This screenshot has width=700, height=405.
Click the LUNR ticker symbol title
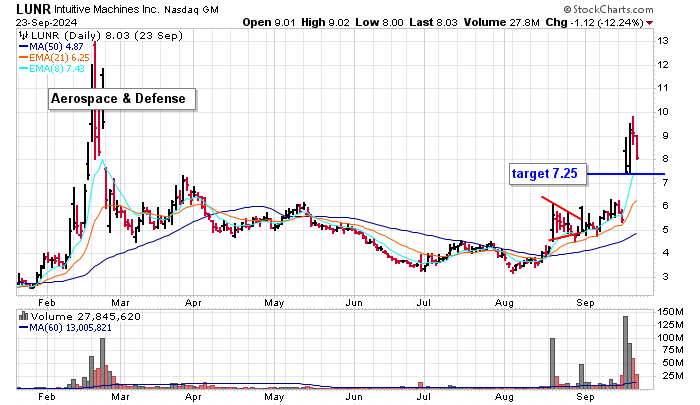(x=33, y=8)
